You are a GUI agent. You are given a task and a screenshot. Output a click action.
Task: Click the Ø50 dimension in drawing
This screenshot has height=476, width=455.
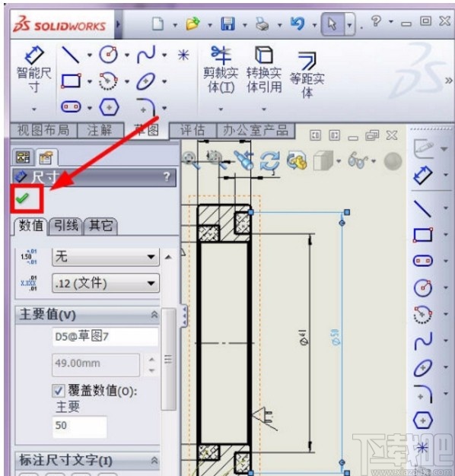coord(336,336)
